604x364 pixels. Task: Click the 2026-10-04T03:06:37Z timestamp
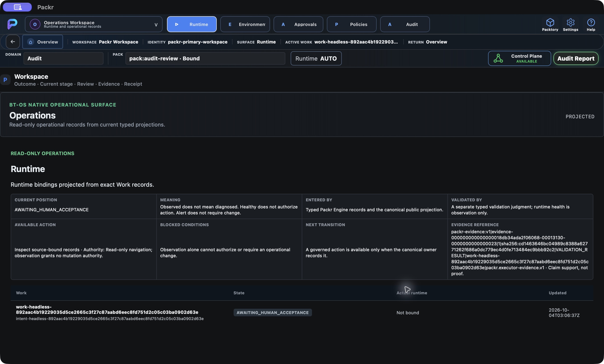pyautogui.click(x=564, y=313)
